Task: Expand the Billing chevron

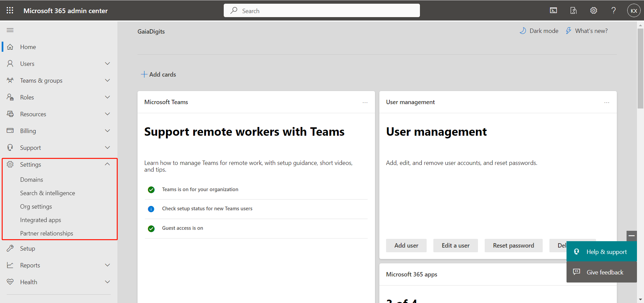Action: coord(107,131)
